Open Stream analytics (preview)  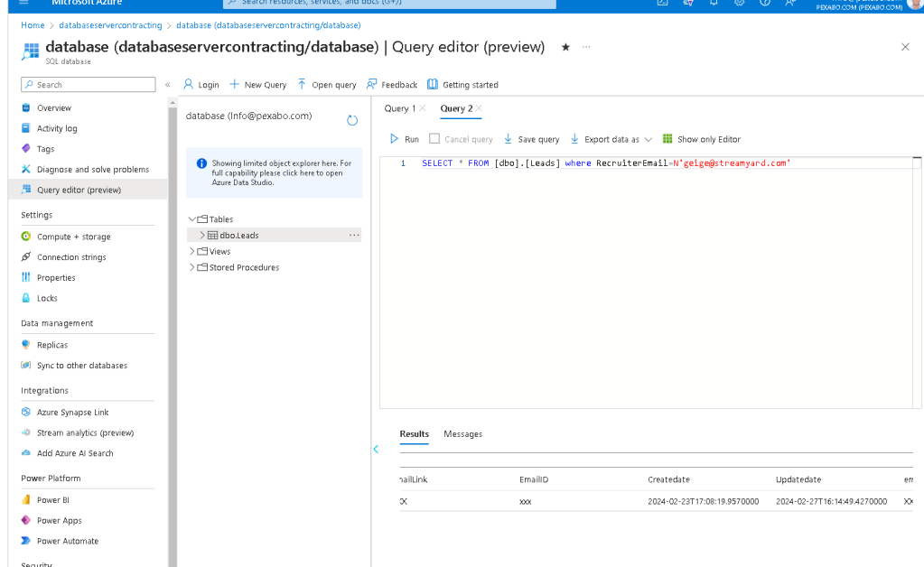coord(85,432)
